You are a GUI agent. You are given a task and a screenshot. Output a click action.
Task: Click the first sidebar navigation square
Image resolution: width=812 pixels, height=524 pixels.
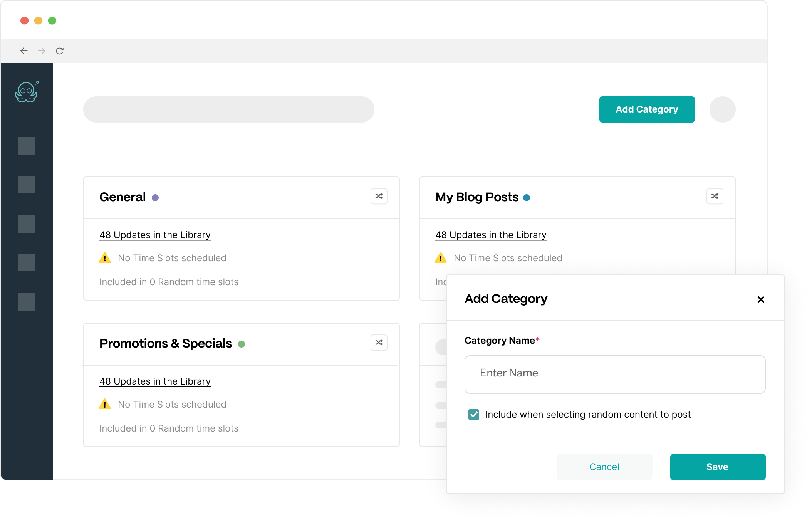click(27, 146)
